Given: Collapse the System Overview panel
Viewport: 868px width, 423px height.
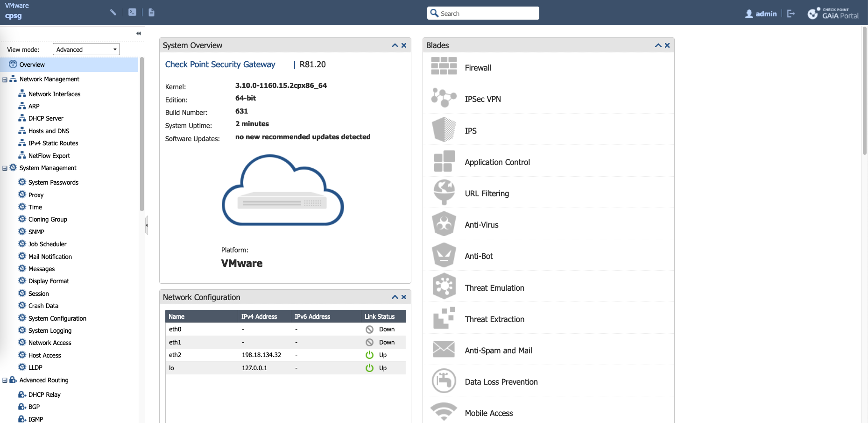Looking at the screenshot, I should click(x=395, y=45).
